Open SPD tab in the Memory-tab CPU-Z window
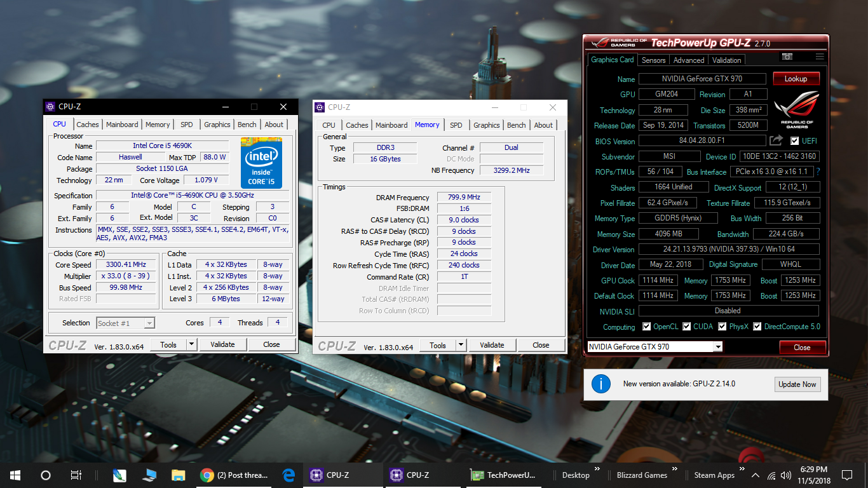868x488 pixels. click(x=456, y=125)
